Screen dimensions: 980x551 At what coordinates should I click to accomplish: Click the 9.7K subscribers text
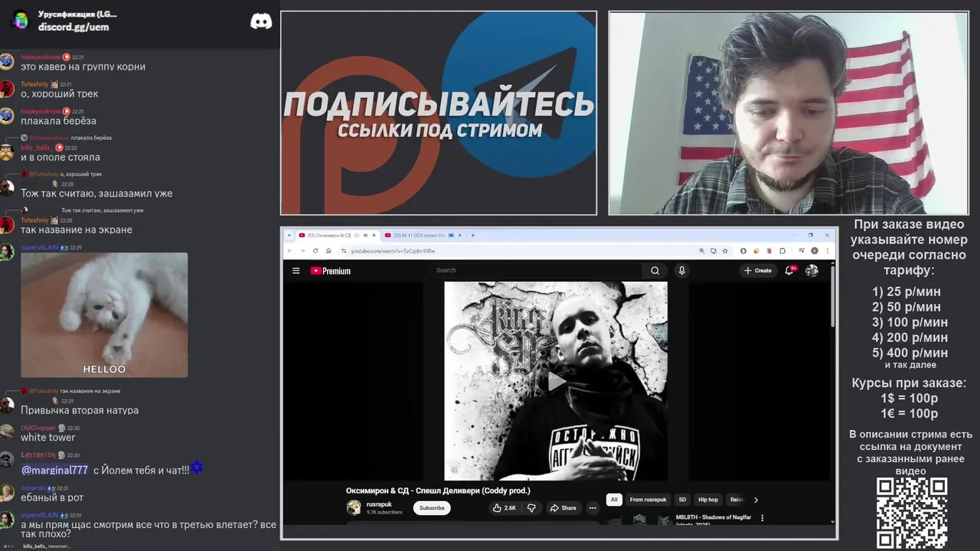pyautogui.click(x=384, y=512)
